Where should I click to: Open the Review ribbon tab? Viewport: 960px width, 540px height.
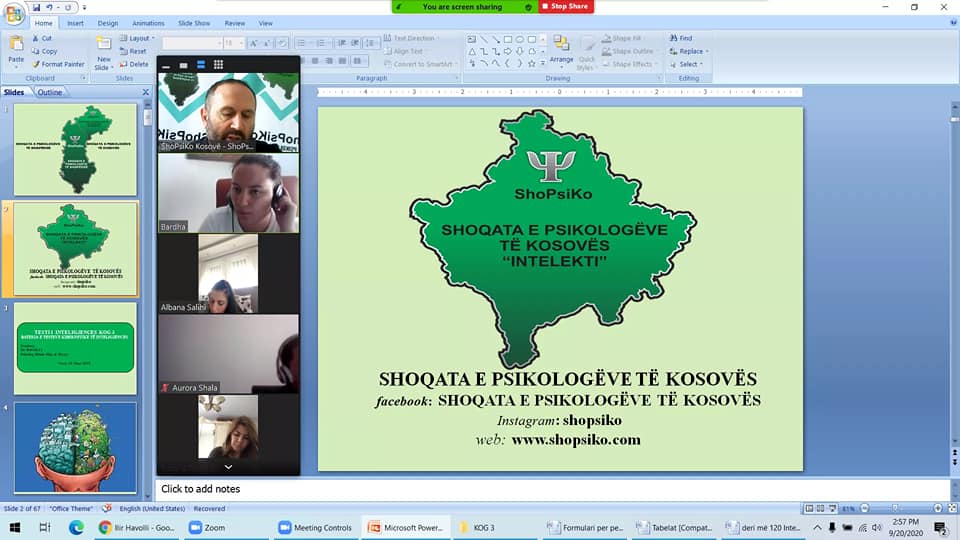pos(234,23)
